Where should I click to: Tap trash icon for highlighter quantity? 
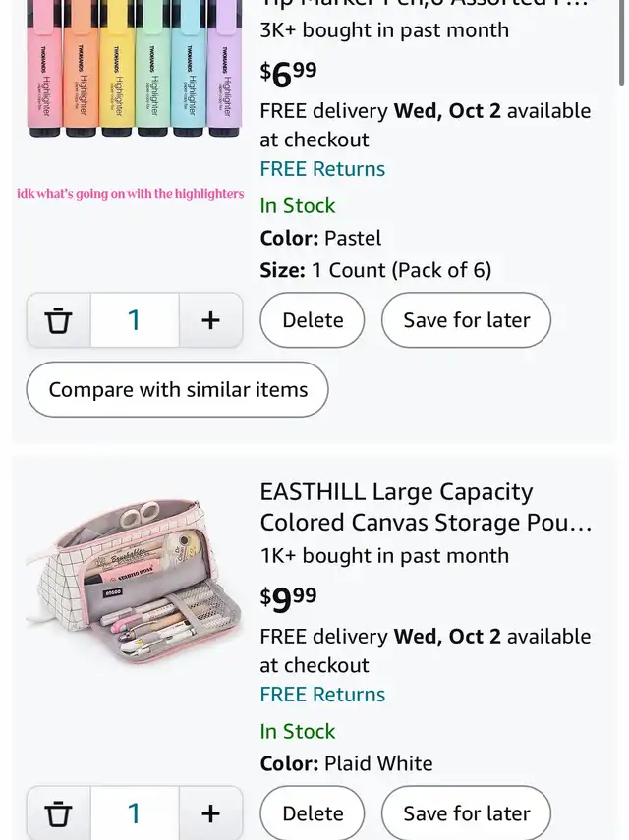coord(58,320)
